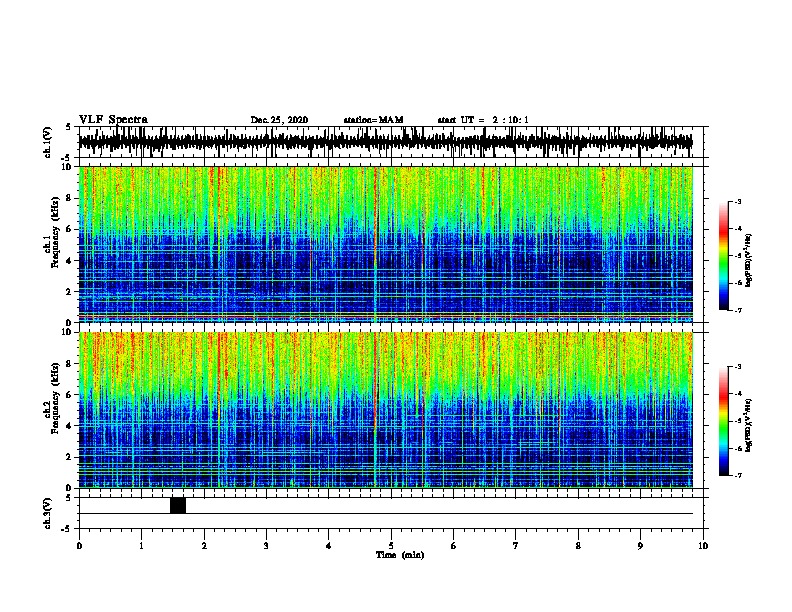The height and width of the screenshot is (612, 792).
Task: Click the "-3" value on ch.1 color bar
Action: 737,201
